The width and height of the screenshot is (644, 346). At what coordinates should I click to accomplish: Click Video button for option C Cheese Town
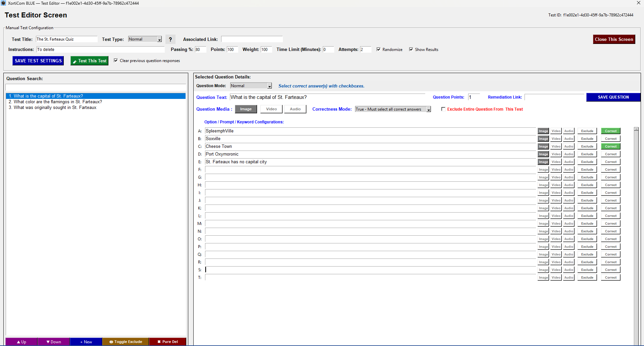coord(556,147)
